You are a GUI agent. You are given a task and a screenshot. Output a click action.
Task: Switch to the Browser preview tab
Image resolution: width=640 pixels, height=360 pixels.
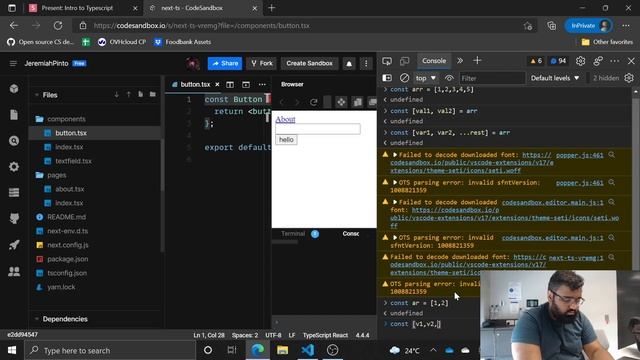pyautogui.click(x=292, y=84)
